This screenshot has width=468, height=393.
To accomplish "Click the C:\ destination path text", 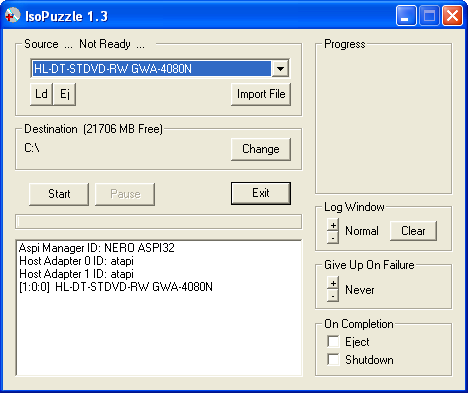I will pyautogui.click(x=32, y=147).
